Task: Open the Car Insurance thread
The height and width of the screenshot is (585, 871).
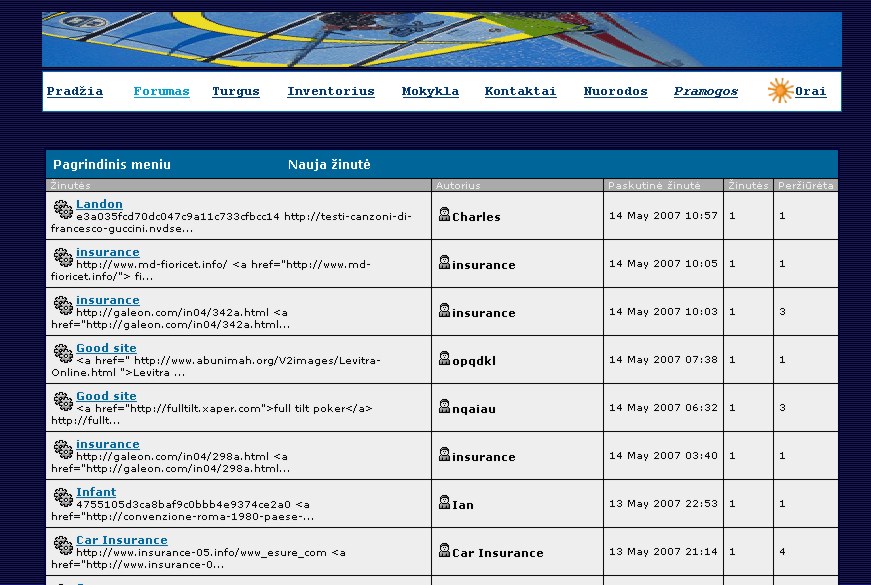Action: click(x=122, y=540)
